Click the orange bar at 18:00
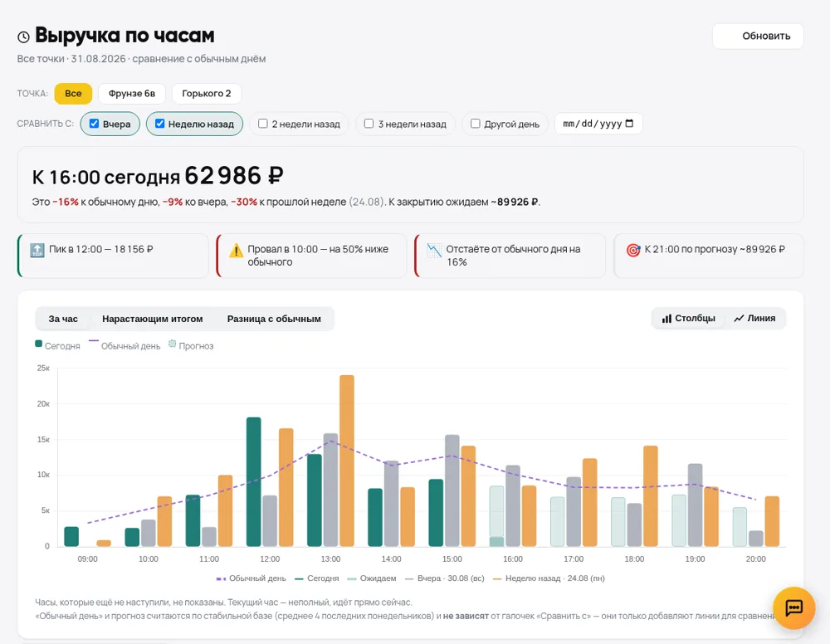830x644 pixels. click(x=651, y=495)
